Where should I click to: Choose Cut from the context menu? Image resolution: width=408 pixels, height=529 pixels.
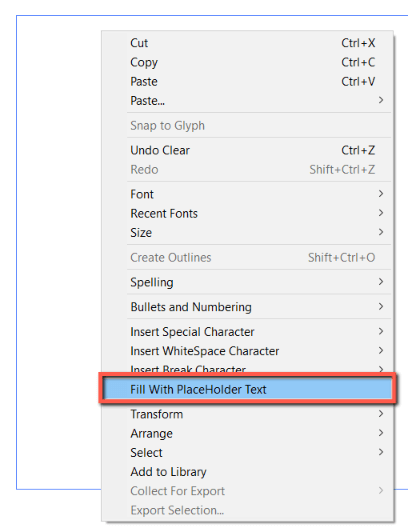(x=247, y=43)
